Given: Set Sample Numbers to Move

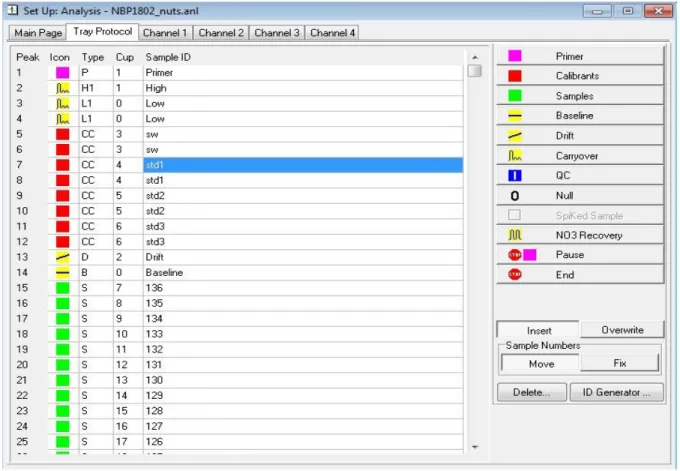Looking at the screenshot, I should click(541, 363).
